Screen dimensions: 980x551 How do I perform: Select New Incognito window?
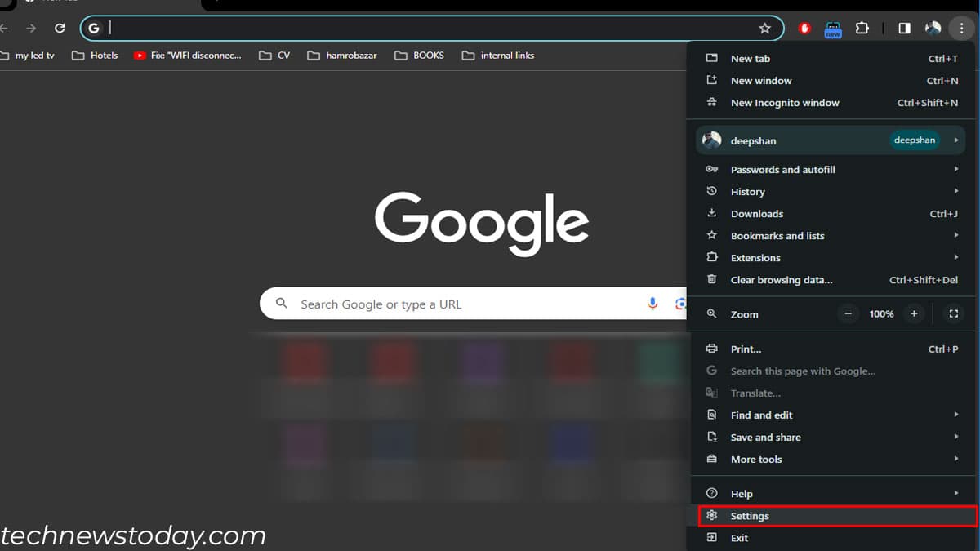click(785, 102)
